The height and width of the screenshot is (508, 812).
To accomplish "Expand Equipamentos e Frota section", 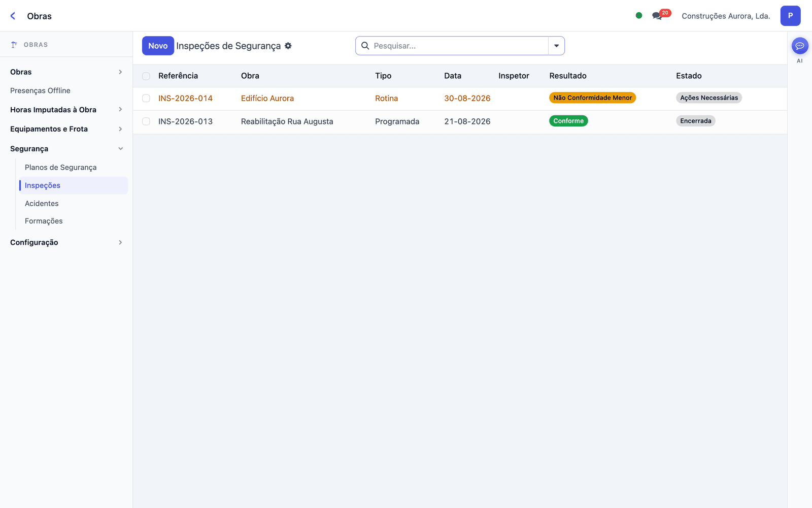I will [66, 129].
